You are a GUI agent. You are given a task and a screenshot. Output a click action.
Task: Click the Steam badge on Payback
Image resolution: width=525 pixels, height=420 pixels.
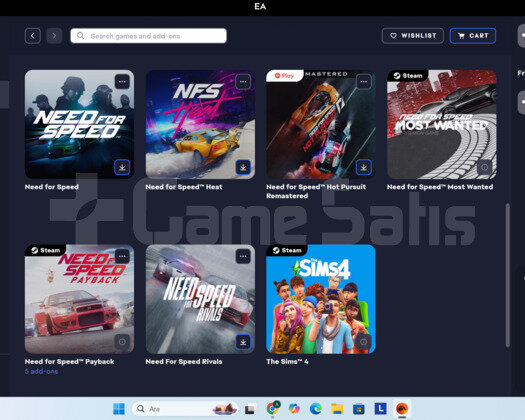46,250
